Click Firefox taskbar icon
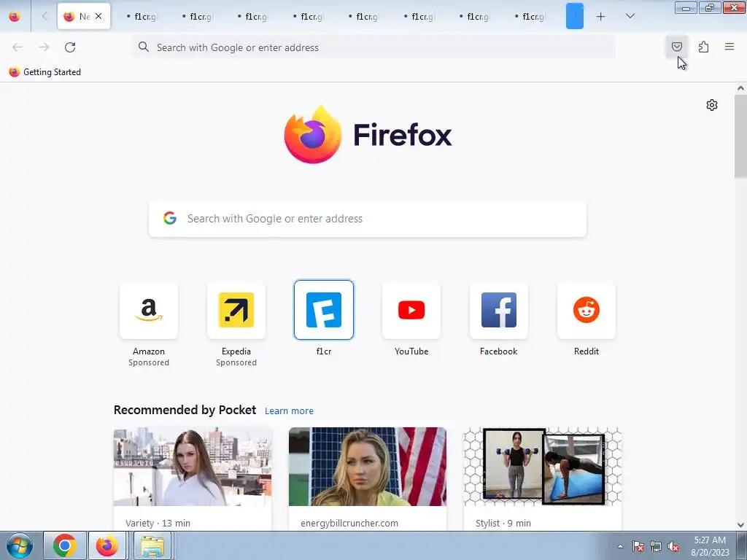Viewport: 747px width, 560px height. pyautogui.click(x=107, y=545)
